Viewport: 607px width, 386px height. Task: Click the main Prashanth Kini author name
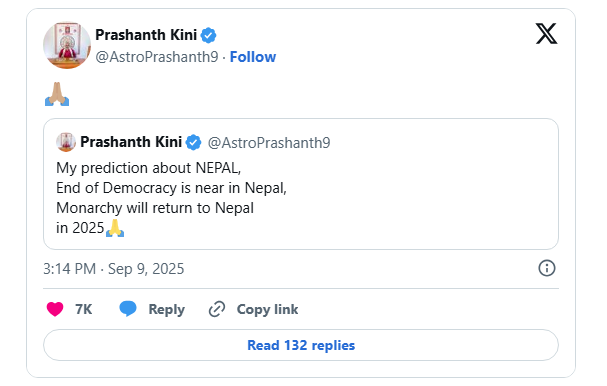pyautogui.click(x=146, y=35)
